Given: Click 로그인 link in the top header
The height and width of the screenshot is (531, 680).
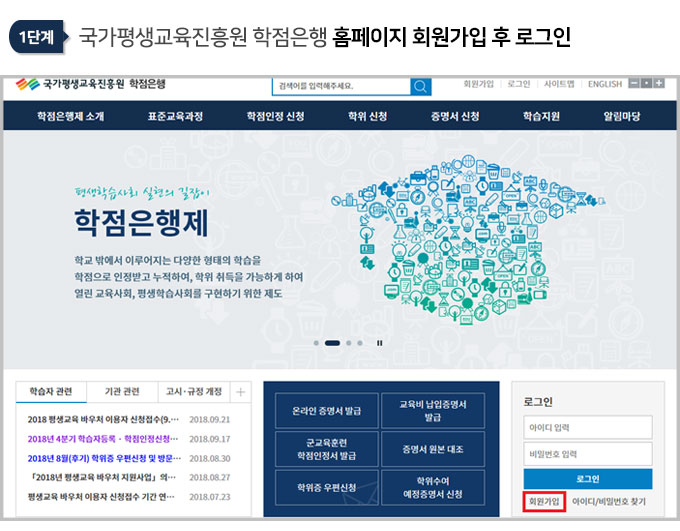Looking at the screenshot, I should [519, 84].
